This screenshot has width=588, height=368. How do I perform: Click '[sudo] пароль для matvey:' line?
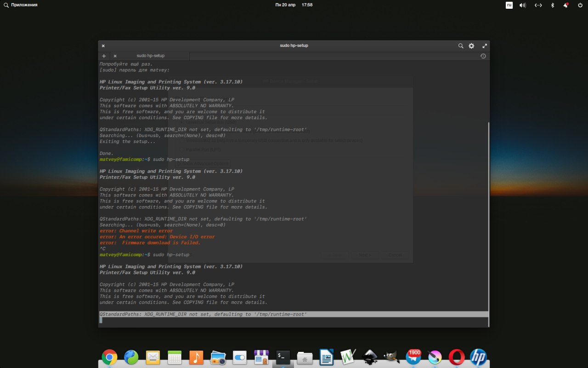click(x=135, y=70)
